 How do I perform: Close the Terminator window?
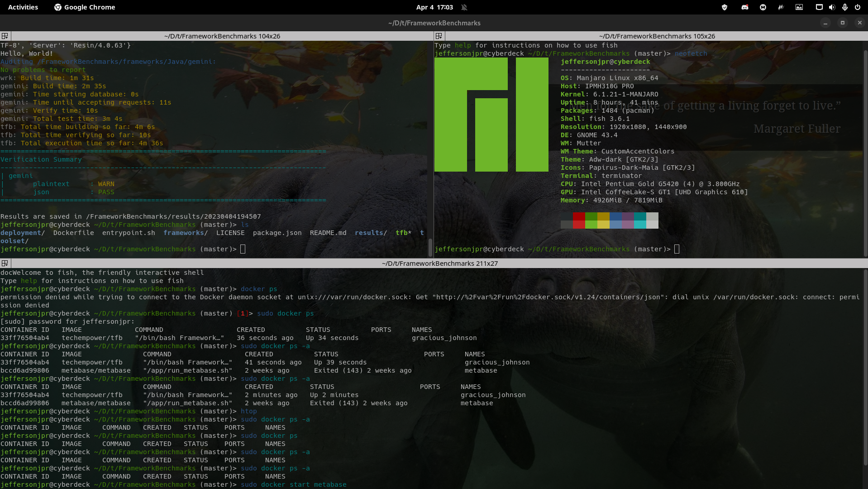(x=860, y=23)
